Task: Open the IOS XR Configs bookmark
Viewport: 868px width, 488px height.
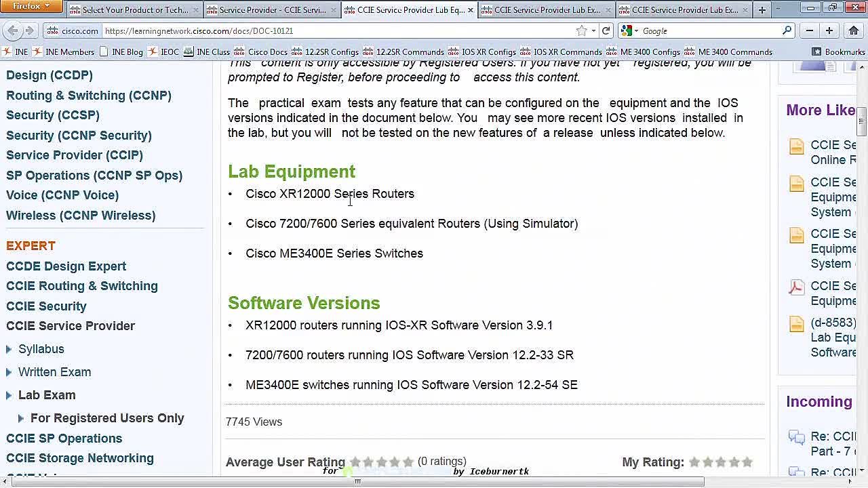Action: click(482, 52)
